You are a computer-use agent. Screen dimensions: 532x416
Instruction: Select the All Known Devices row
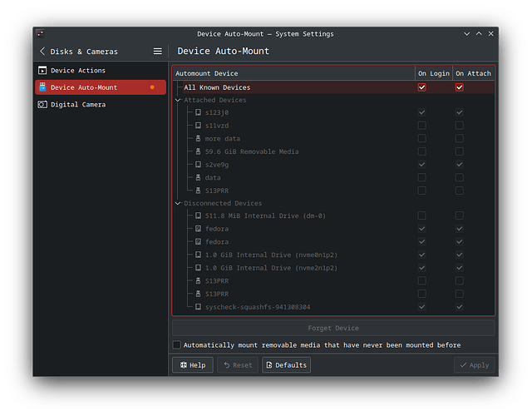click(333, 87)
